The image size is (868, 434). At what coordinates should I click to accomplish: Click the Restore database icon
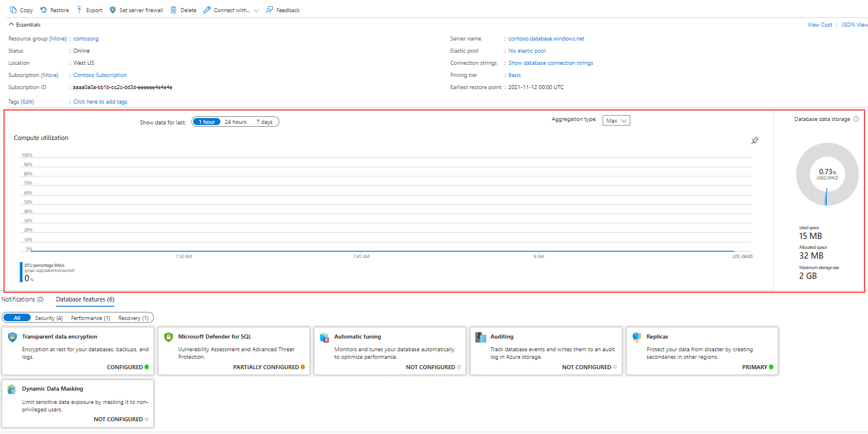click(43, 10)
